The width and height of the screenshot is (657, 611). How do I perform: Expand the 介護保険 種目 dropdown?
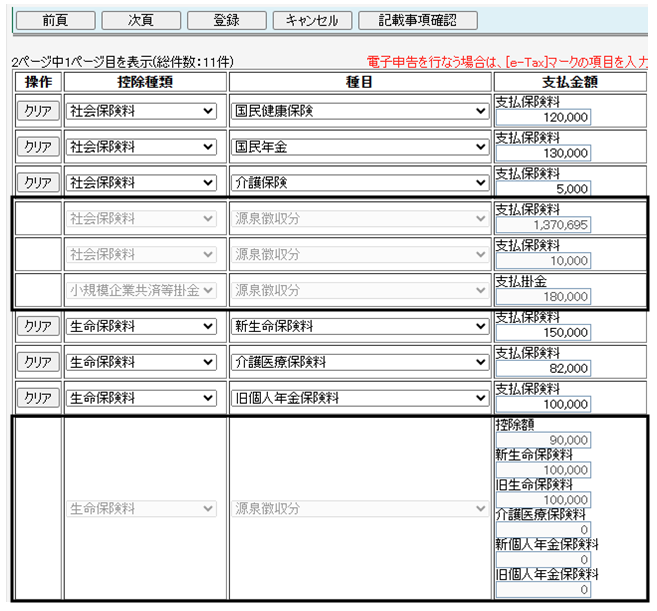click(360, 183)
